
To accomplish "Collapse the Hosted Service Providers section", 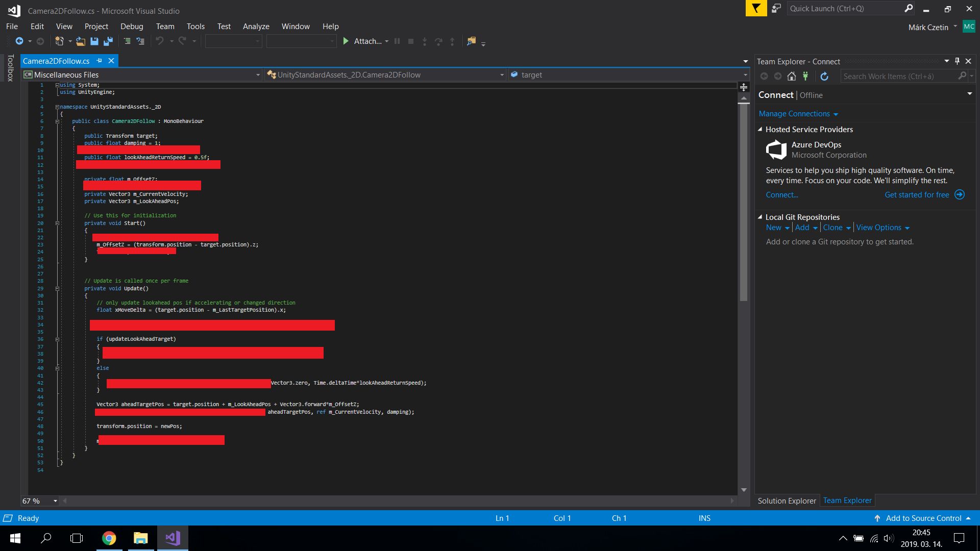I will 760,130.
